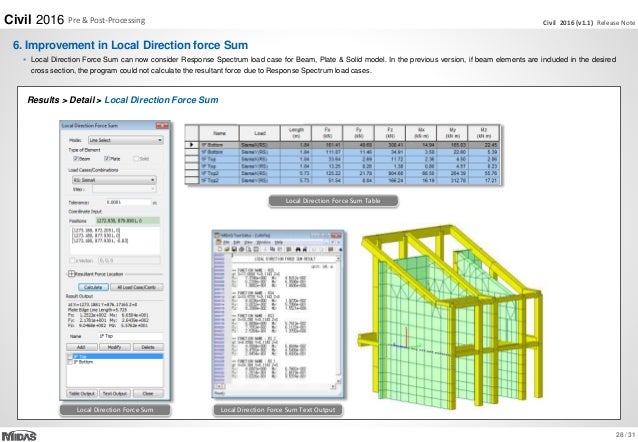Click the Table Output button
638x442 pixels.
81,394
